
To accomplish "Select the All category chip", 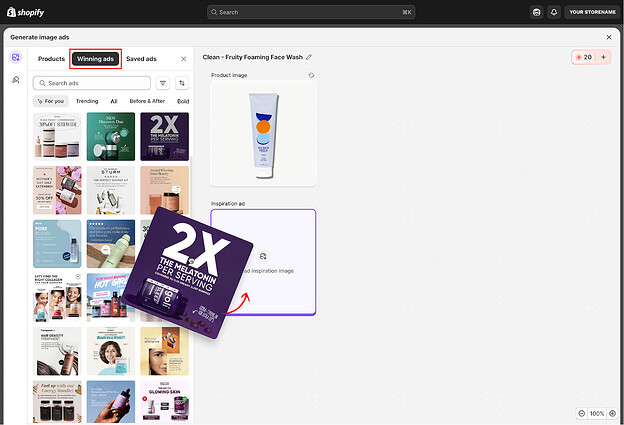I will click(114, 101).
